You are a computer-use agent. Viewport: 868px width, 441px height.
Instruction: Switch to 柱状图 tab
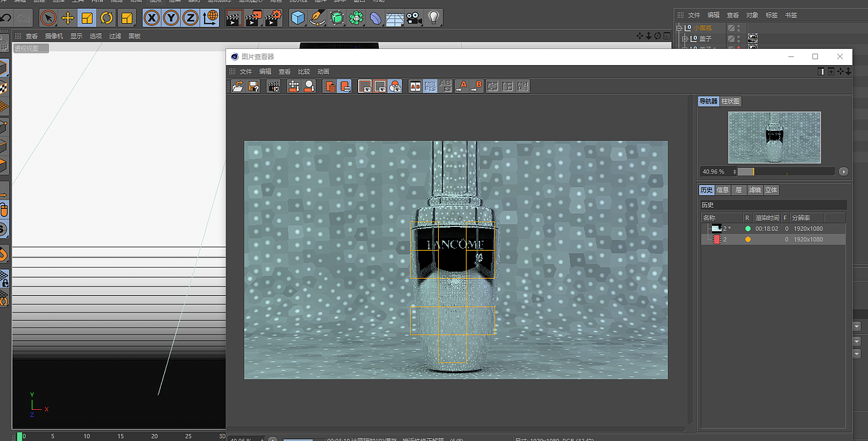click(730, 101)
